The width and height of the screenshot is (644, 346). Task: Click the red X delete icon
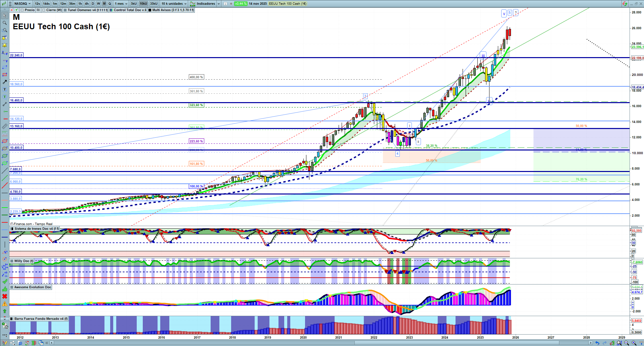pyautogui.click(x=5, y=296)
